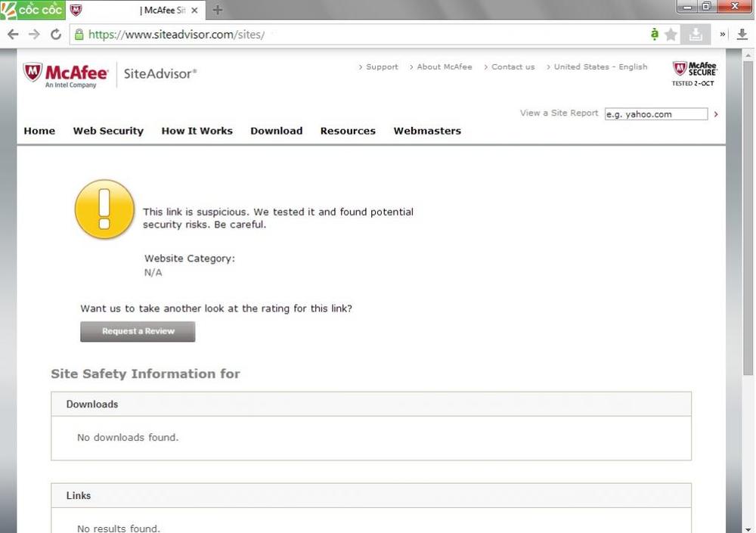Select the McAfee SiteAdvisor browser tab
Screen dimensions: 756x533
[x=135, y=10]
